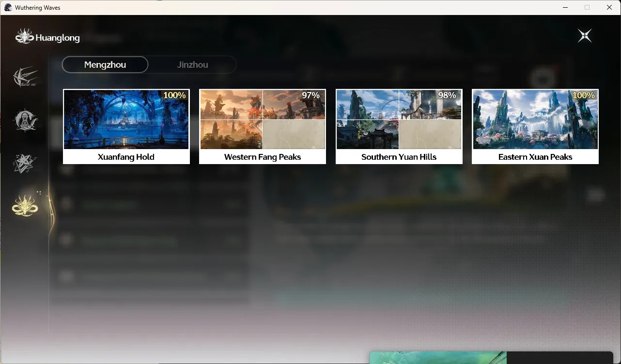
Task: Click the Xuanfang Hold label
Action: 126,157
